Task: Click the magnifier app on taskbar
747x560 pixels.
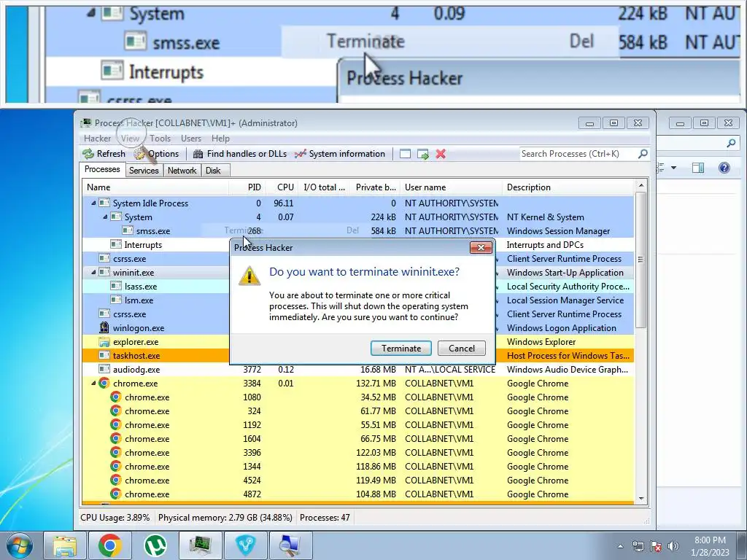Action: click(x=290, y=545)
